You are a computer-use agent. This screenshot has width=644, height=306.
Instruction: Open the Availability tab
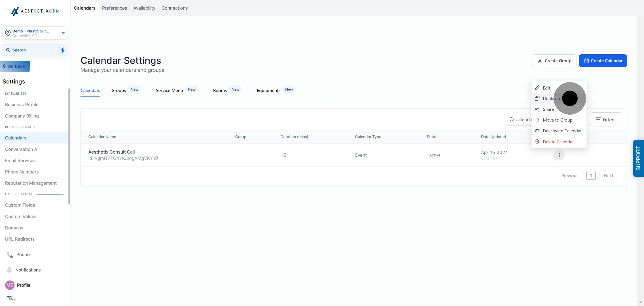pyautogui.click(x=144, y=8)
